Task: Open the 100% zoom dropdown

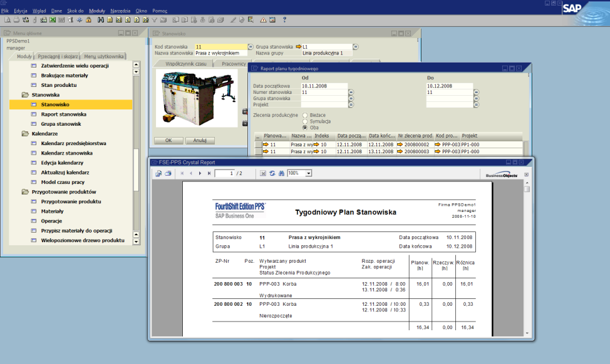Action: [x=309, y=173]
